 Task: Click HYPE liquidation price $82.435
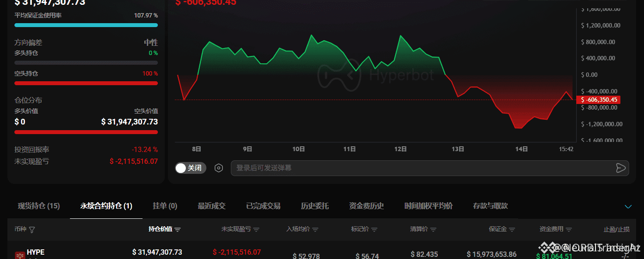pos(424,254)
